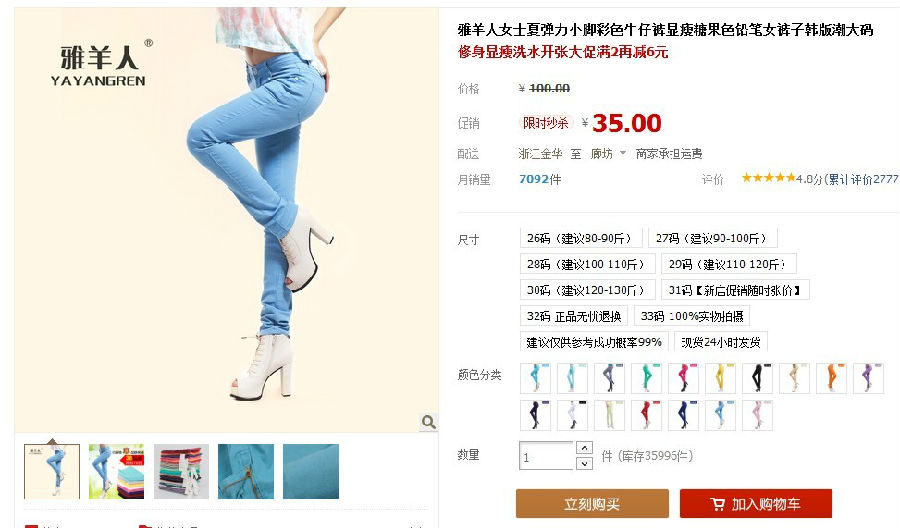
Task: Click the 立刻购买 buy now button
Action: click(x=592, y=503)
